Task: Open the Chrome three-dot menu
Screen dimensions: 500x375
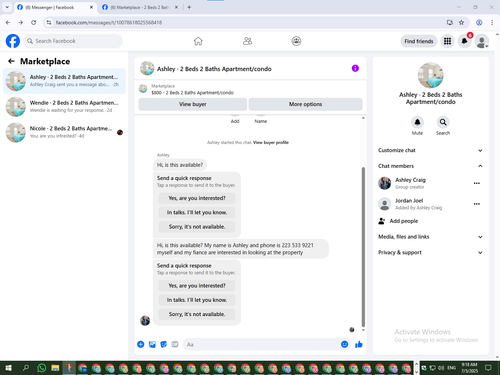Action: 492,22
